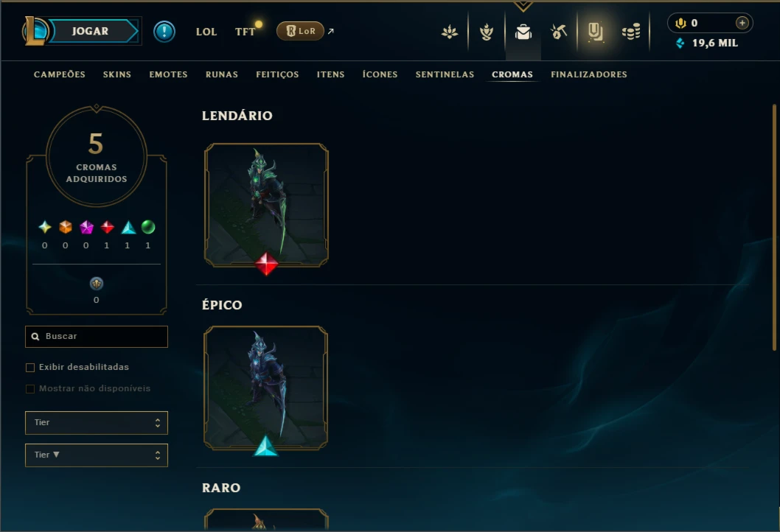Switch to the Skins tab
Viewport: 780px width, 532px height.
click(117, 74)
